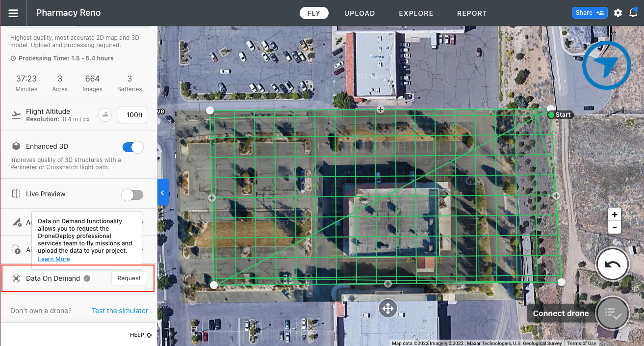The height and width of the screenshot is (346, 644).
Task: Switch to the Upload tab
Action: pyautogui.click(x=360, y=13)
